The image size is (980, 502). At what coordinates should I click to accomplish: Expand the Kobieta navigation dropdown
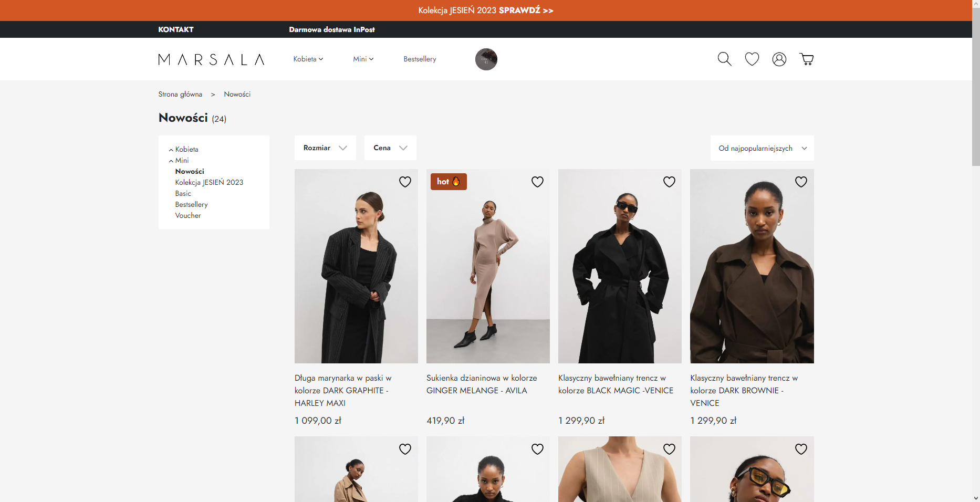click(308, 59)
